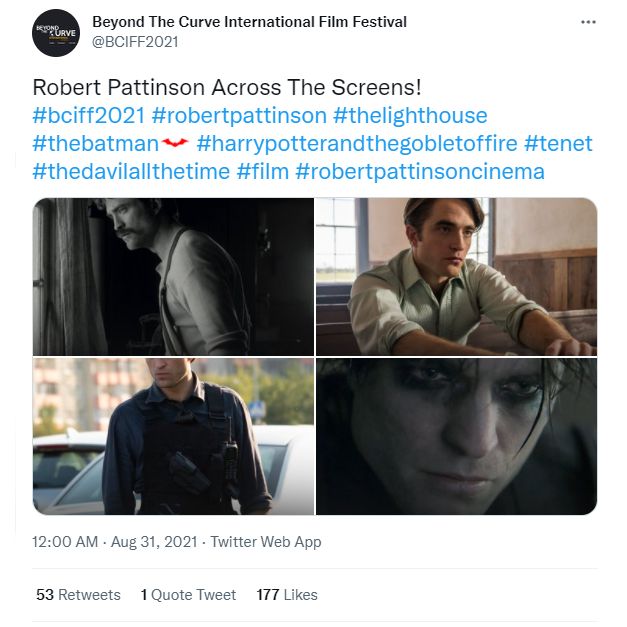Screen dimensions: 627x627
Task: Open the top-left dark photo with suspenders
Action: click(173, 276)
